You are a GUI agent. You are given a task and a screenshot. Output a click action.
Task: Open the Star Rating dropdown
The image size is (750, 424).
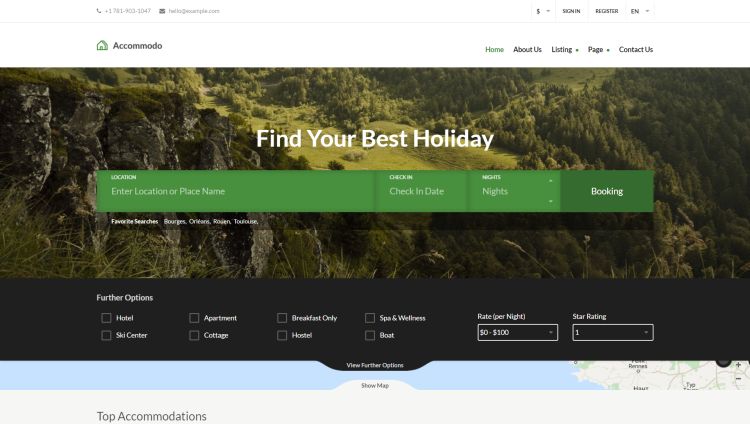pyautogui.click(x=613, y=333)
